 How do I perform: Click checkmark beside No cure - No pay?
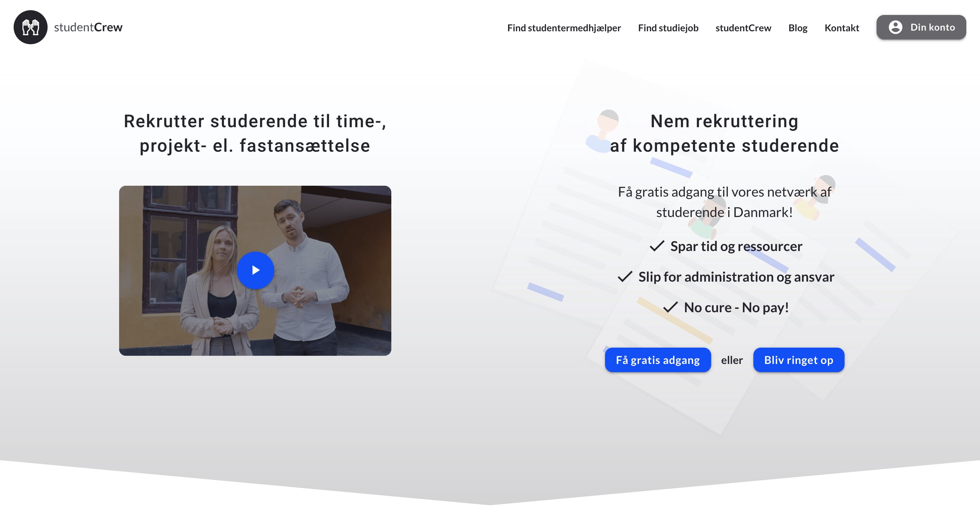(670, 307)
